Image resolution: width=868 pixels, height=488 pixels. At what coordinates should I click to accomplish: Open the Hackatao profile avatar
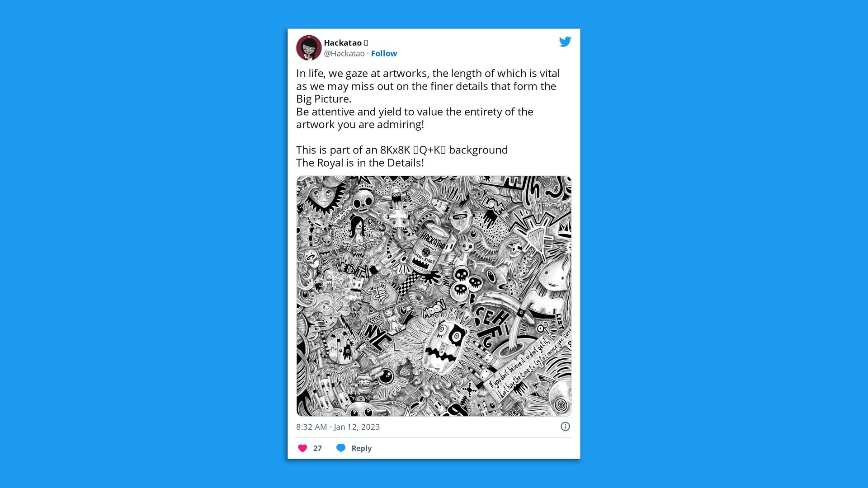click(309, 47)
